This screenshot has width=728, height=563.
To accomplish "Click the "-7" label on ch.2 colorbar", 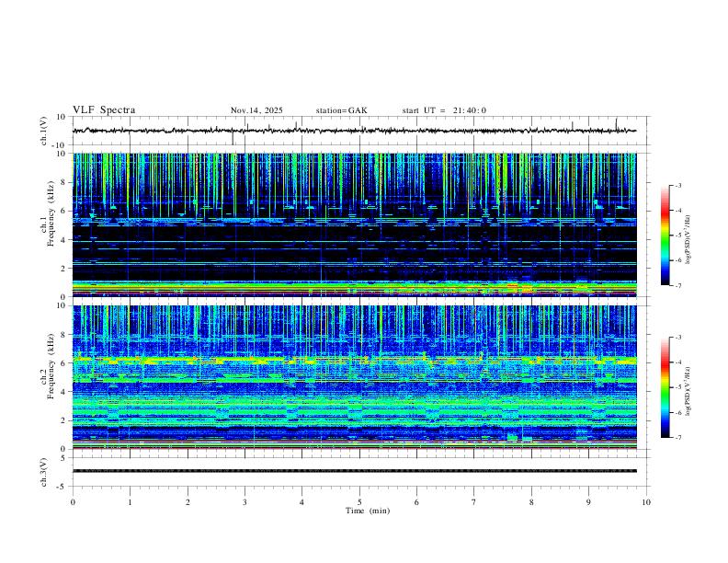I will click(678, 438).
